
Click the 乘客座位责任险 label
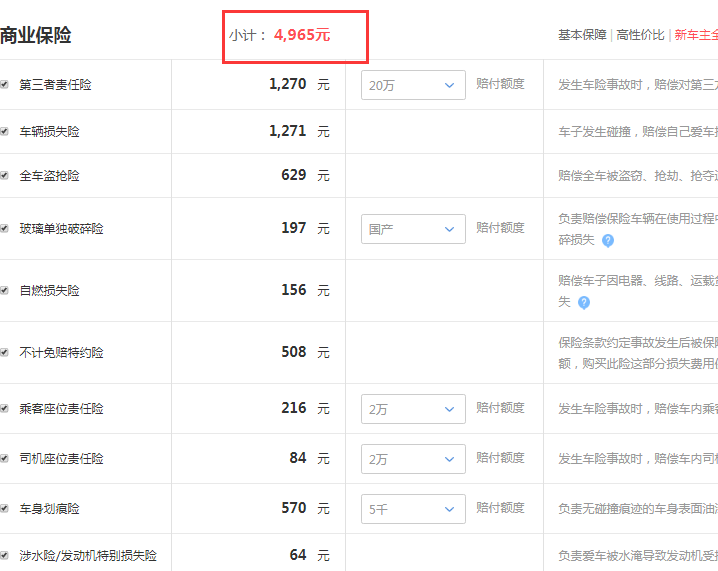pos(61,409)
